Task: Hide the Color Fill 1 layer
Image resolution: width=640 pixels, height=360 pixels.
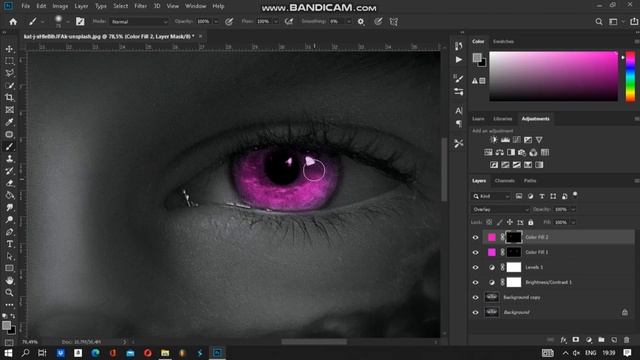Action: (x=475, y=252)
